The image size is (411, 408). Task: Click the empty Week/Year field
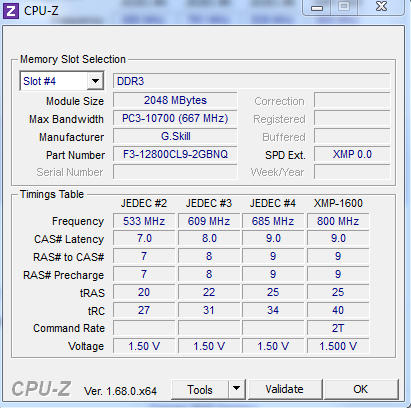(352, 172)
